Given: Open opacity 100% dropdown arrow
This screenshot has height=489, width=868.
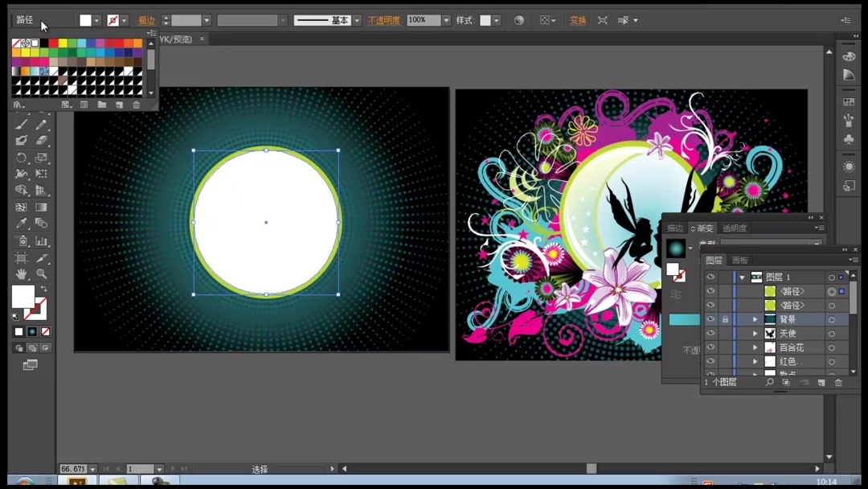Looking at the screenshot, I should [x=446, y=20].
